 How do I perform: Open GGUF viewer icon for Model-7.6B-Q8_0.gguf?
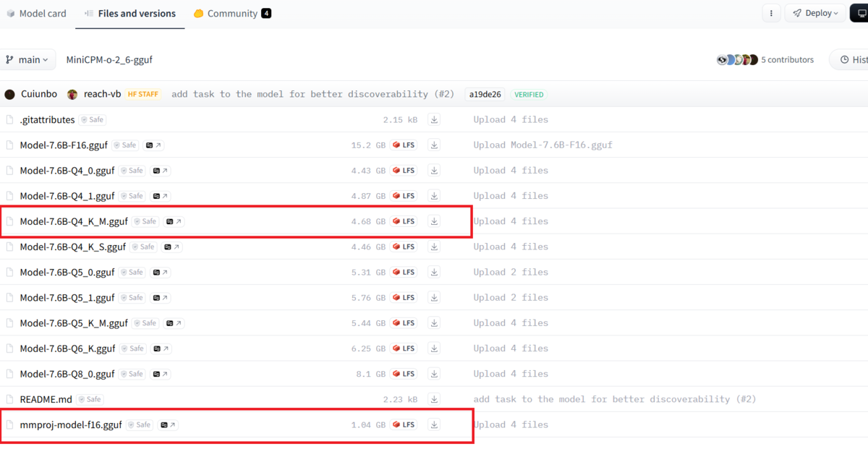click(x=160, y=374)
